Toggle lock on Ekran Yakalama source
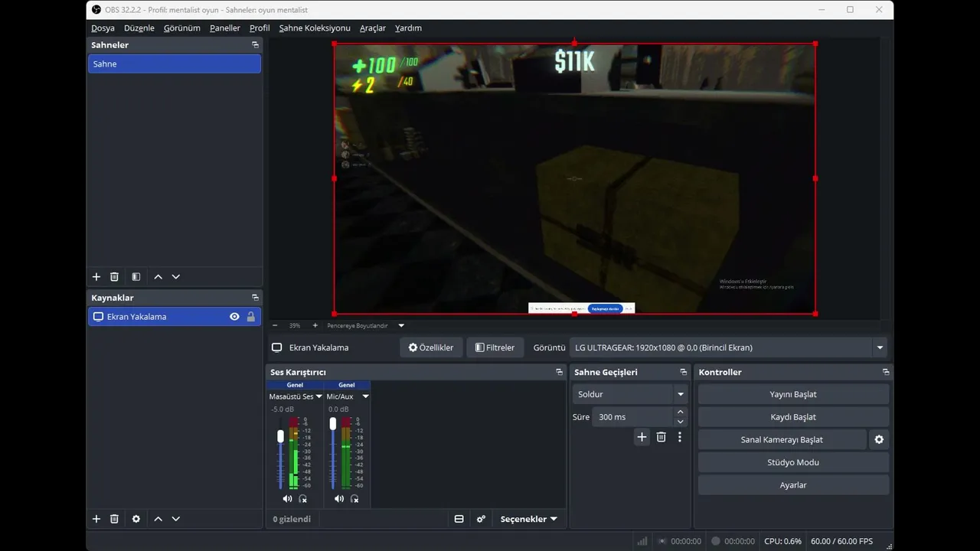Image resolution: width=980 pixels, height=551 pixels. coord(250,317)
